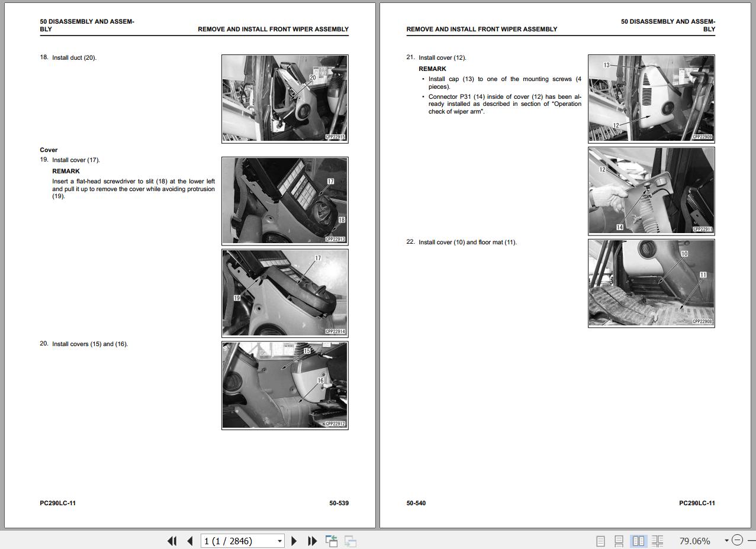
Task: Click the text 'Install cover (10) and floor mat (11).'
Action: 468,242
